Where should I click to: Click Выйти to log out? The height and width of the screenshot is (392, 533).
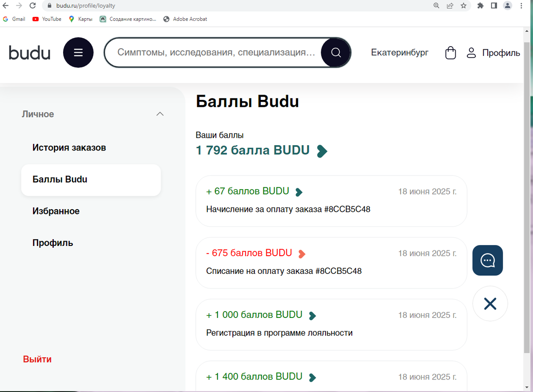[x=37, y=359]
